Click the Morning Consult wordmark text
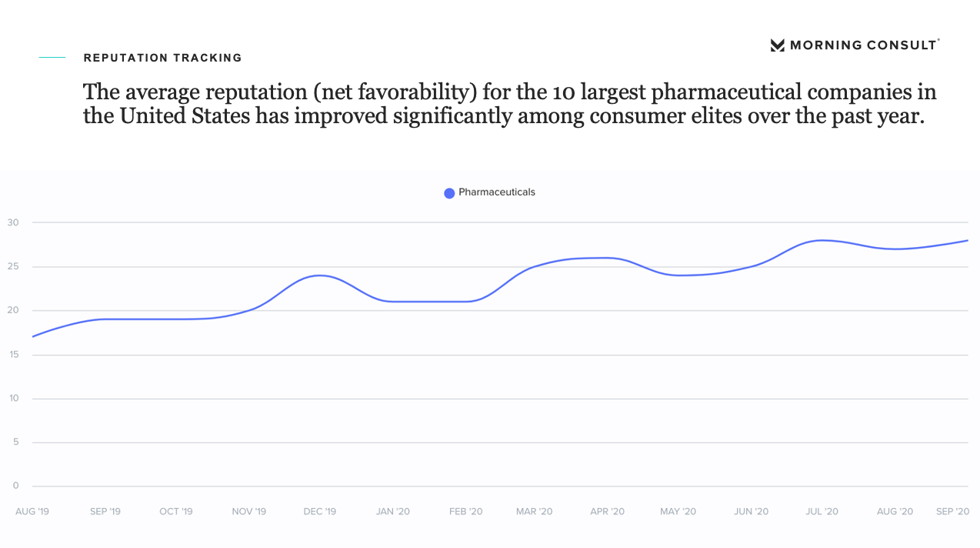 pyautogui.click(x=864, y=45)
